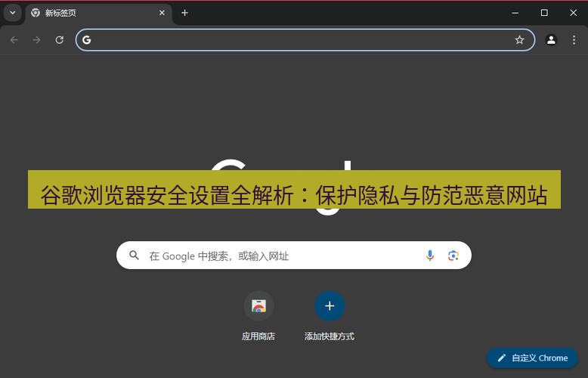588x378 pixels.
Task: Open 自定义 Chrome customization button
Action: (x=532, y=358)
